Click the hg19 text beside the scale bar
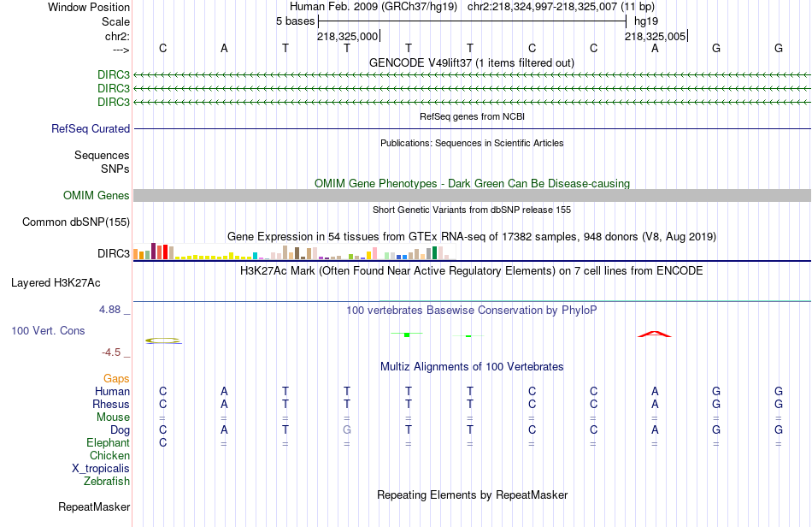Image resolution: width=812 pixels, height=527 pixels. point(646,21)
